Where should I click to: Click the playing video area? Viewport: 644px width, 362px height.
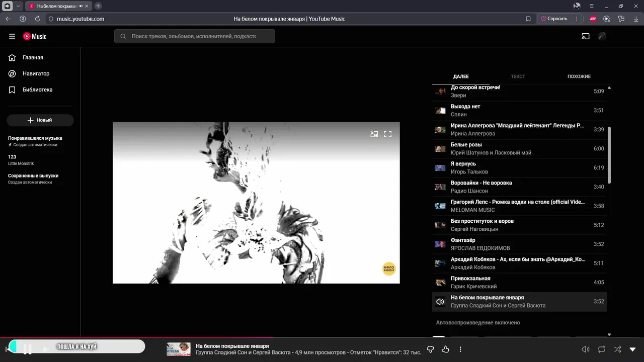coord(256,203)
